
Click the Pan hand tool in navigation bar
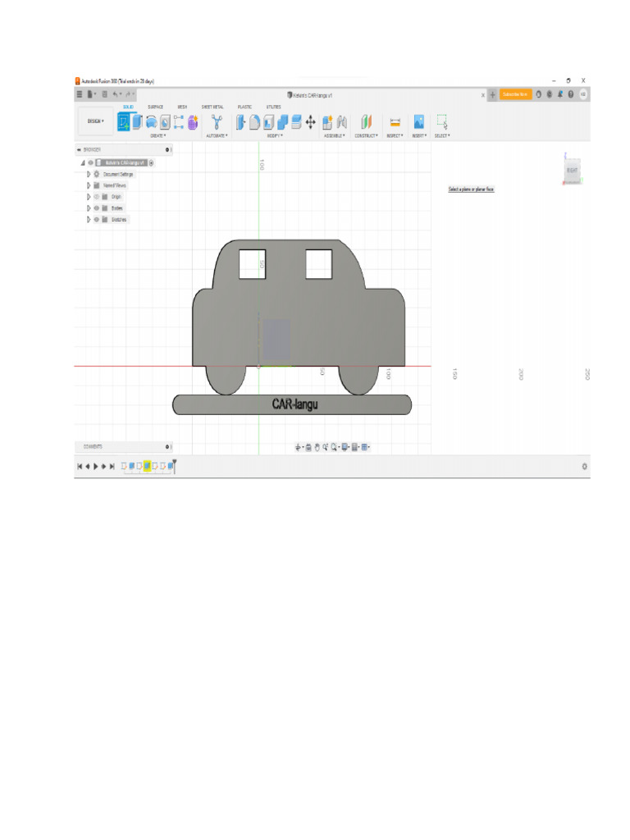coord(317,447)
